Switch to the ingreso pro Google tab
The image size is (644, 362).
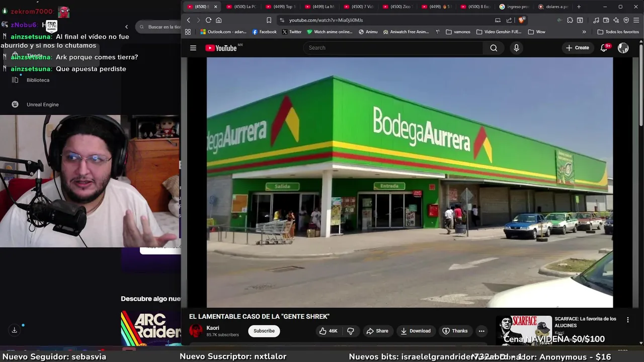[x=514, y=7]
